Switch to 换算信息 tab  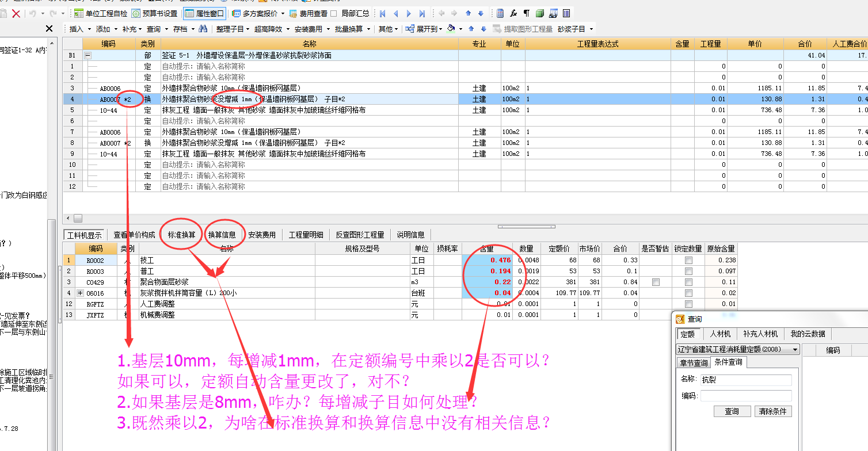[222, 235]
